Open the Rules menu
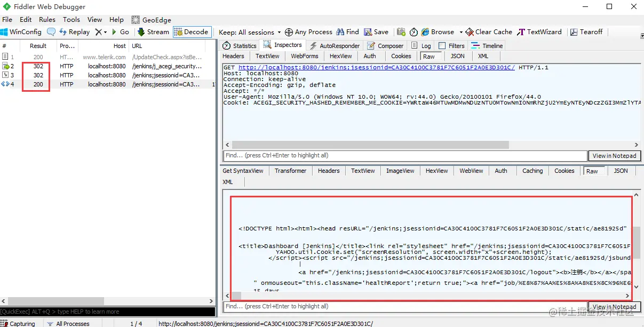Image resolution: width=644 pixels, height=327 pixels. click(47, 20)
